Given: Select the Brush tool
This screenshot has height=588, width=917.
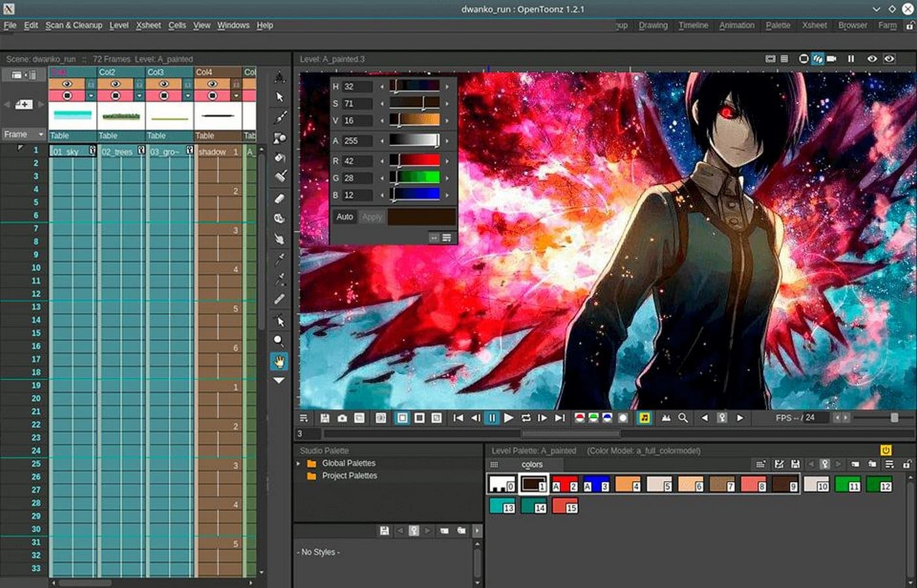Looking at the screenshot, I should tap(280, 117).
